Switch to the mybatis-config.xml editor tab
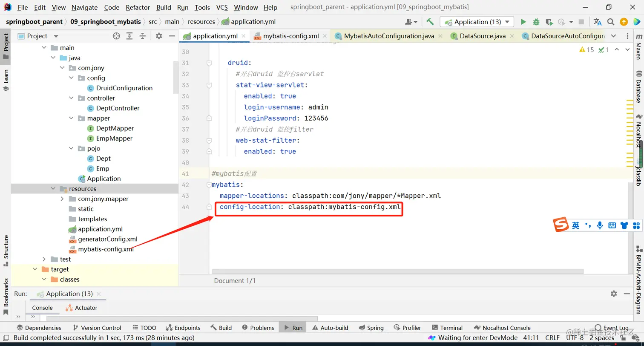This screenshot has height=346, width=644. tap(291, 36)
